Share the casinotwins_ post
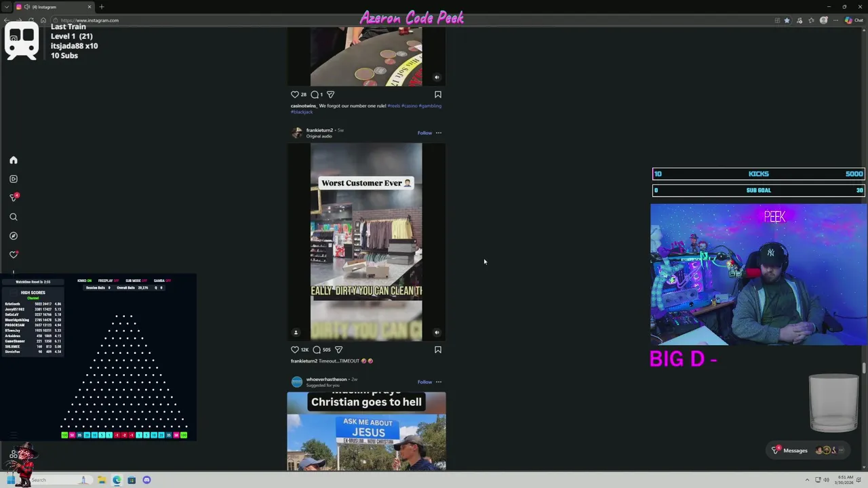 (330, 94)
